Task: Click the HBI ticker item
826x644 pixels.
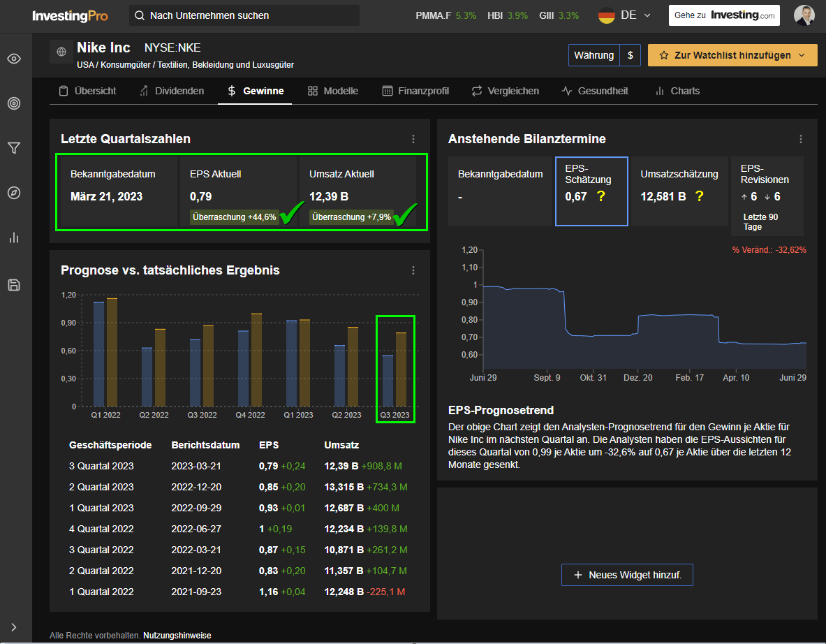Action: pyautogui.click(x=508, y=16)
